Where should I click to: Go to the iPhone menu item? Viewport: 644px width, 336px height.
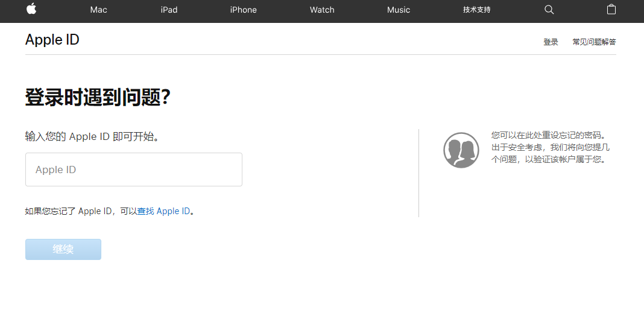(x=243, y=10)
